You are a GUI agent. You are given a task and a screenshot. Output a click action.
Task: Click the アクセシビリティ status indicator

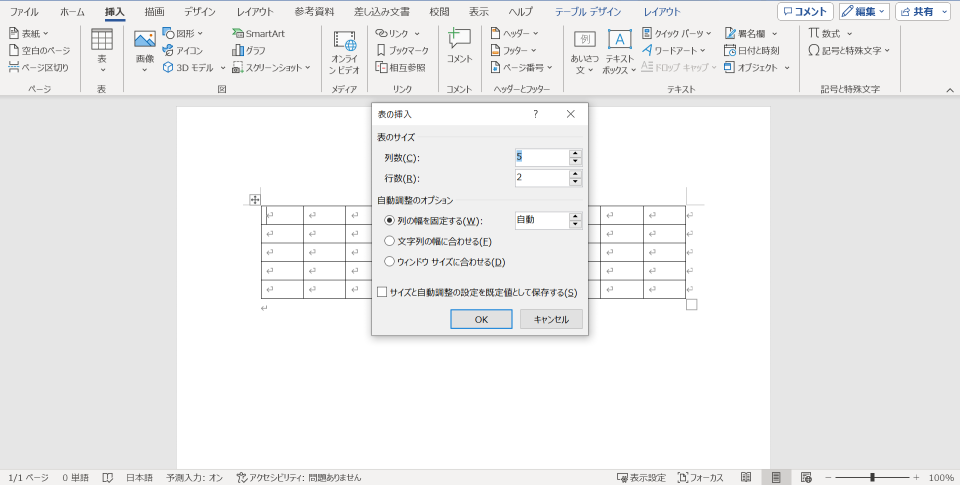click(x=299, y=478)
